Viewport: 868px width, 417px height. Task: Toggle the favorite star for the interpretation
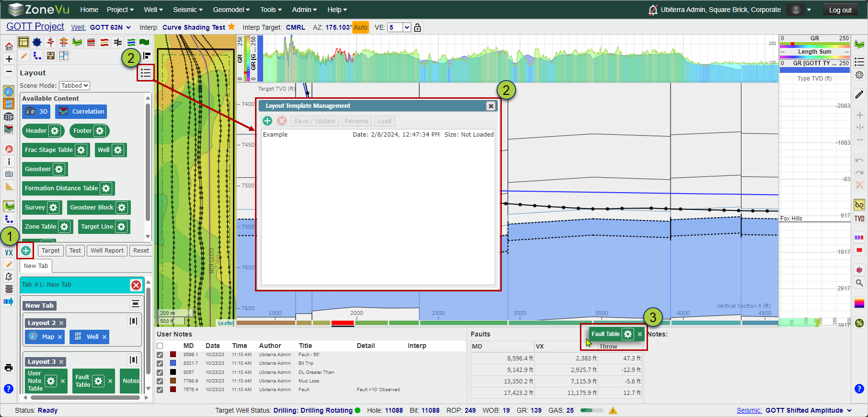[231, 27]
